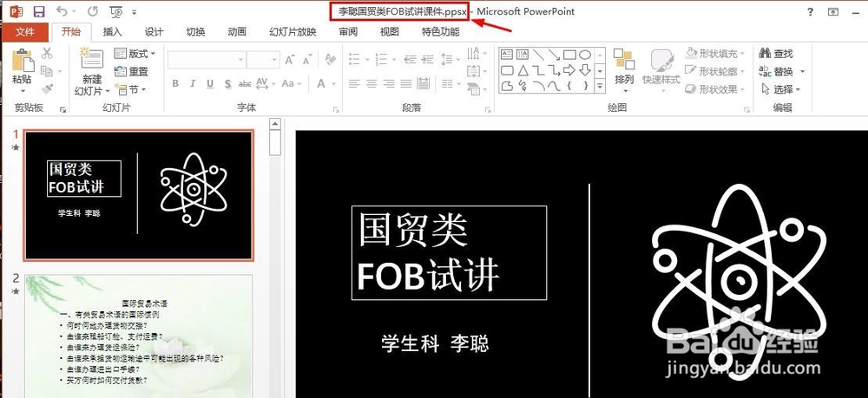
Task: Toggle left text alignment
Action: pyautogui.click(x=354, y=84)
